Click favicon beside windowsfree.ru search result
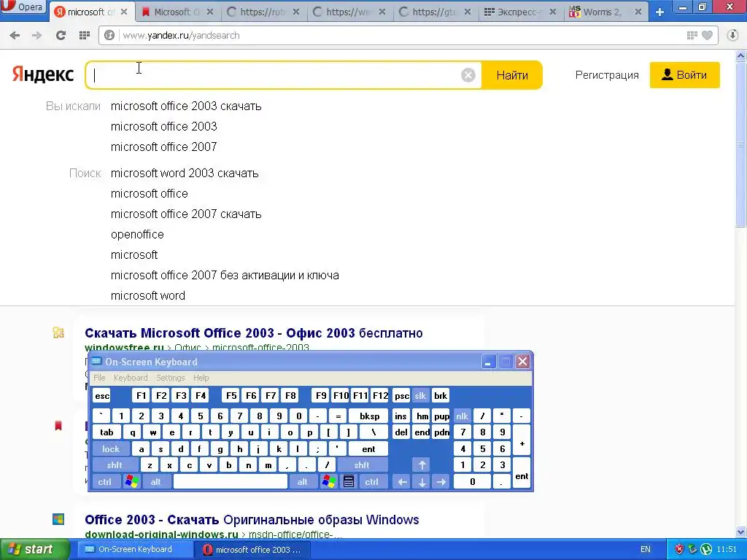Image resolution: width=747 pixels, height=560 pixels. [58, 332]
